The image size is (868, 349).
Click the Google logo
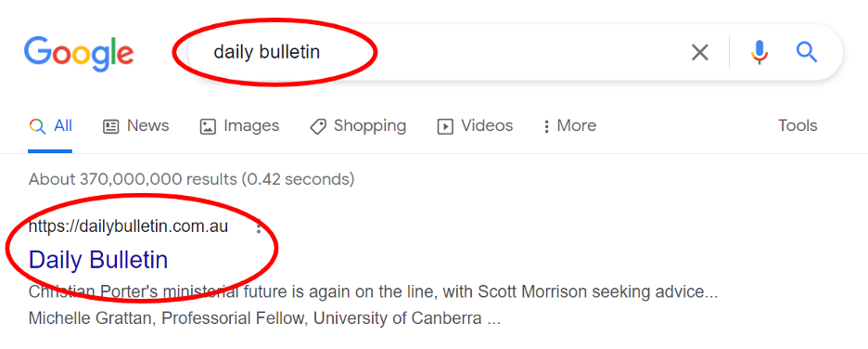point(79,54)
